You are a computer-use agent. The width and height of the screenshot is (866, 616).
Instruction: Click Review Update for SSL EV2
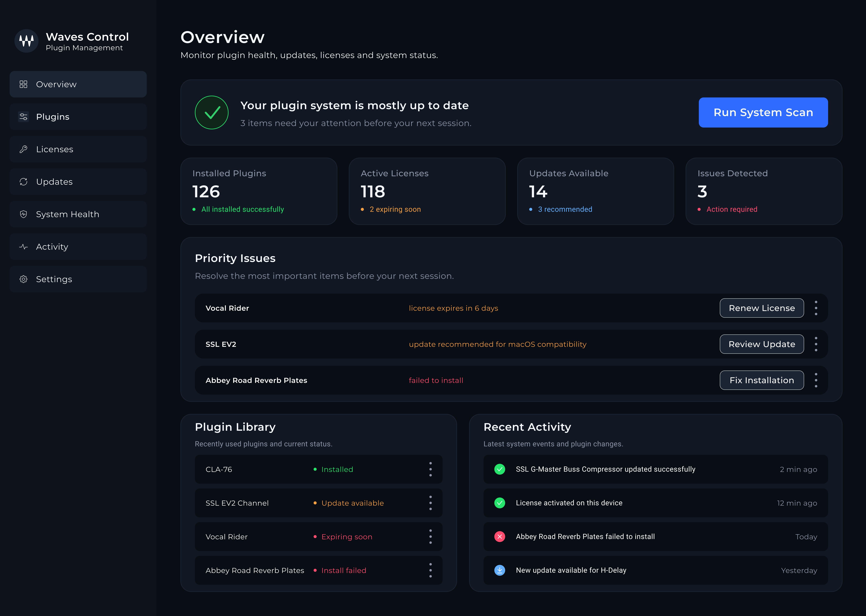click(762, 344)
